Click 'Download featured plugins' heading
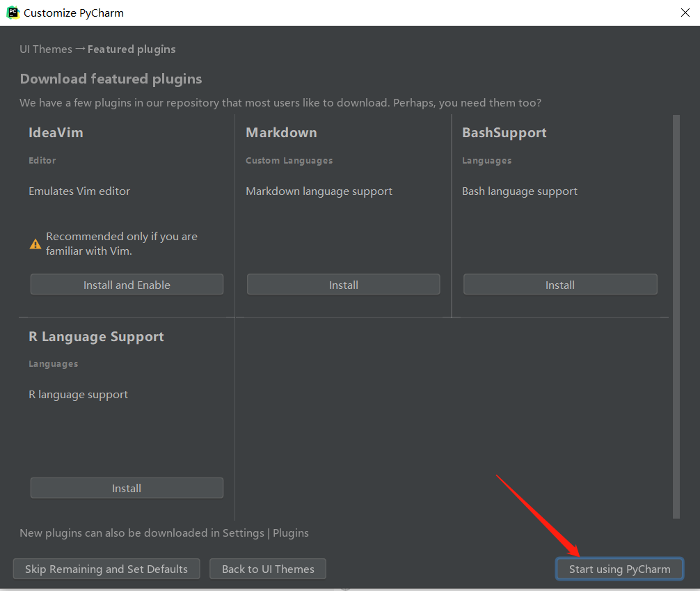 pos(111,79)
